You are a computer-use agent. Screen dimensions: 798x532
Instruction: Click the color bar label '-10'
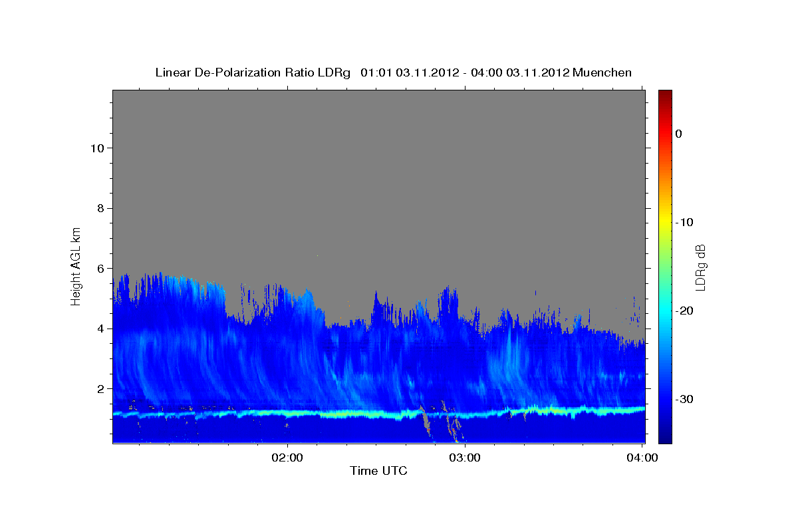(684, 222)
